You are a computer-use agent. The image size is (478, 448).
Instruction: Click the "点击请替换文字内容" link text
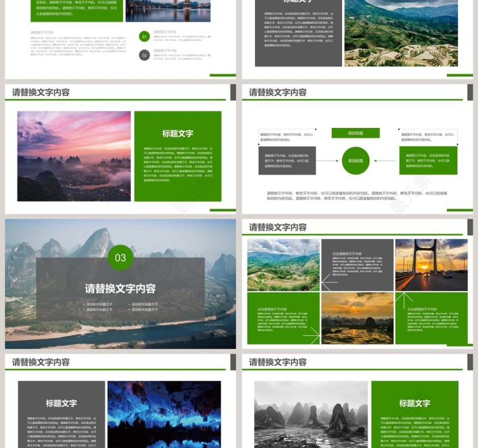346,253
